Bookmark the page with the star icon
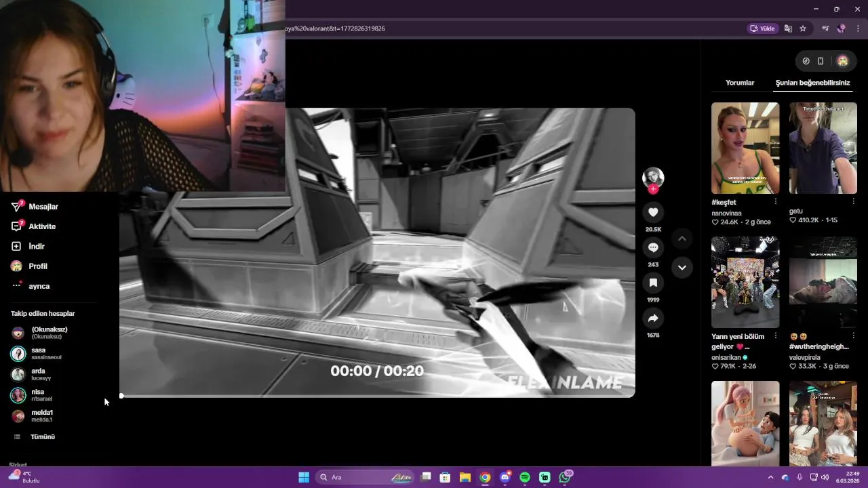 pyautogui.click(x=803, y=28)
